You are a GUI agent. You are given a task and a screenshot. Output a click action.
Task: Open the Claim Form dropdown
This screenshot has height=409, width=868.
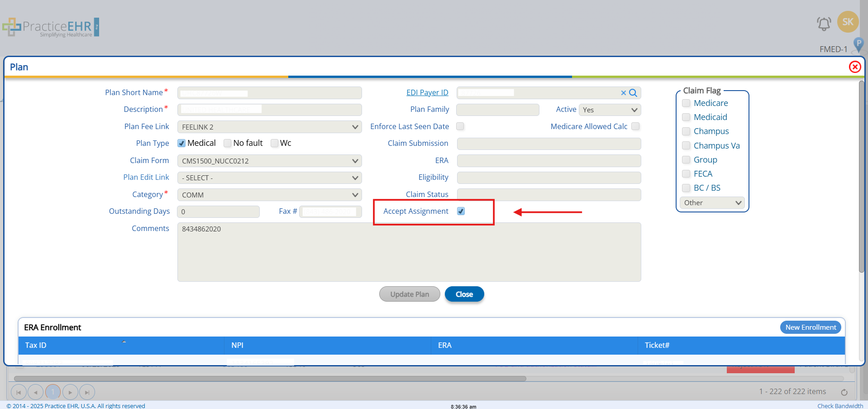point(269,161)
